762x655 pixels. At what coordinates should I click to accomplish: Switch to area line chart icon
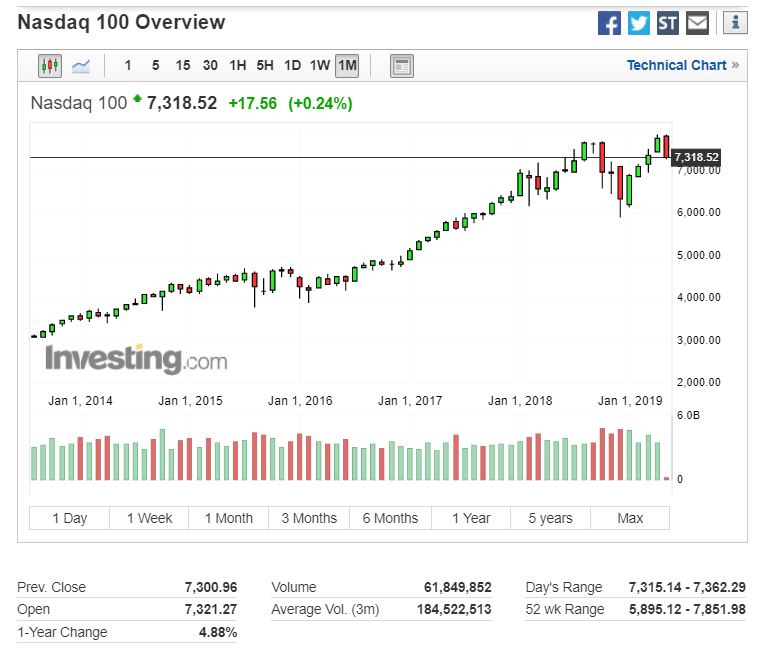click(81, 66)
